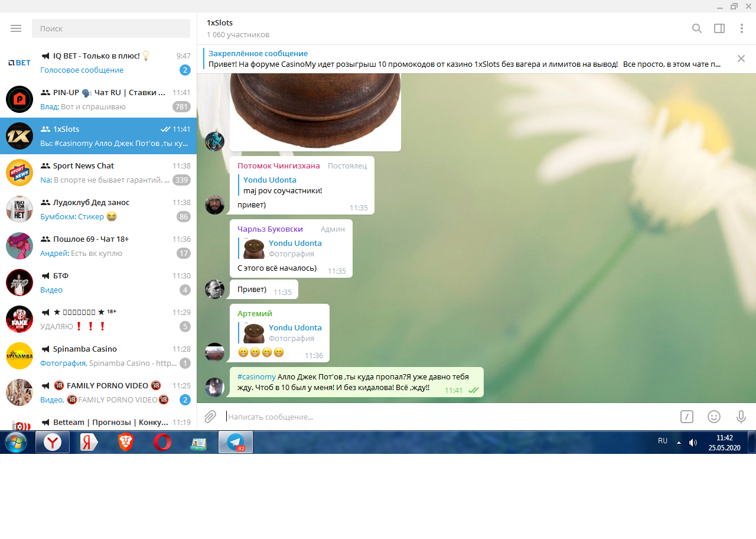Viewport: 756px width, 539px height.
Task: Open the Betteam Прогнозы channel
Action: click(x=98, y=422)
